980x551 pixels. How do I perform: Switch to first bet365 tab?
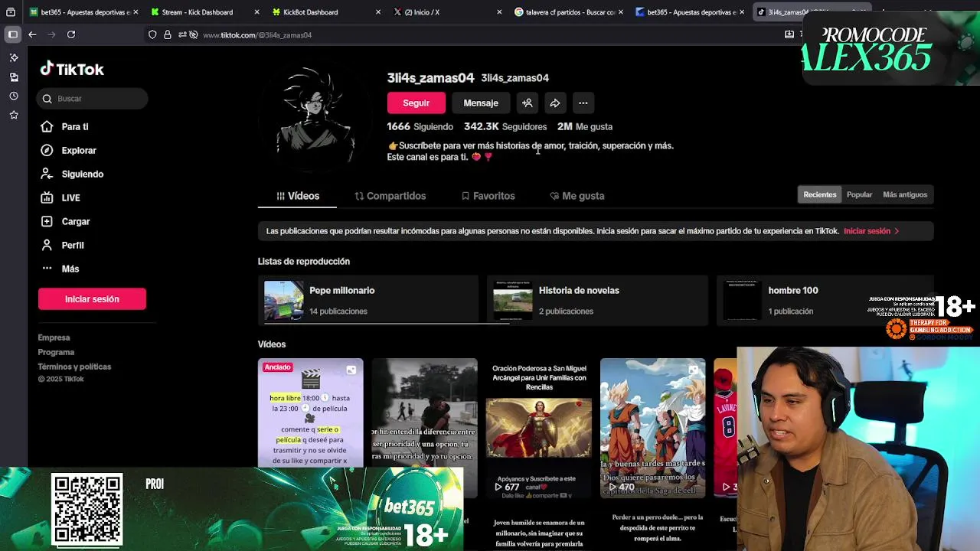[84, 12]
